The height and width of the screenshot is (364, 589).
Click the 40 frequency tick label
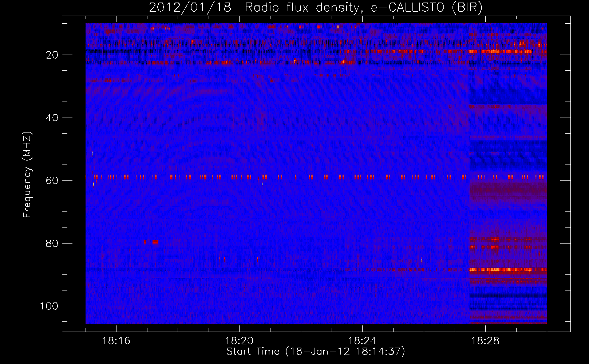tap(52, 118)
